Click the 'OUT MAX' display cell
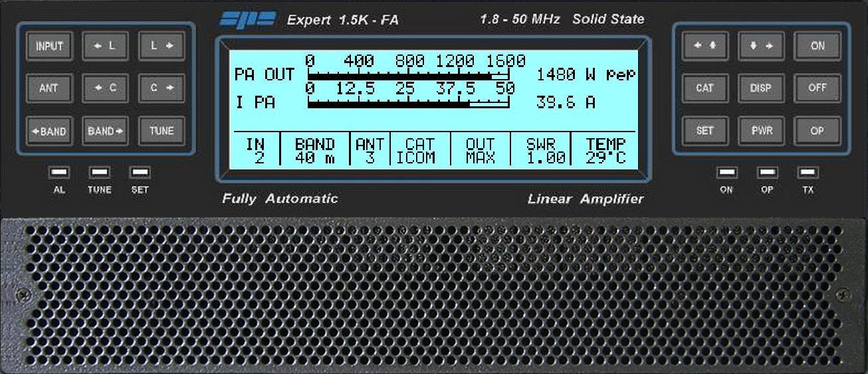Viewport: 868px width, 374px height. click(481, 150)
